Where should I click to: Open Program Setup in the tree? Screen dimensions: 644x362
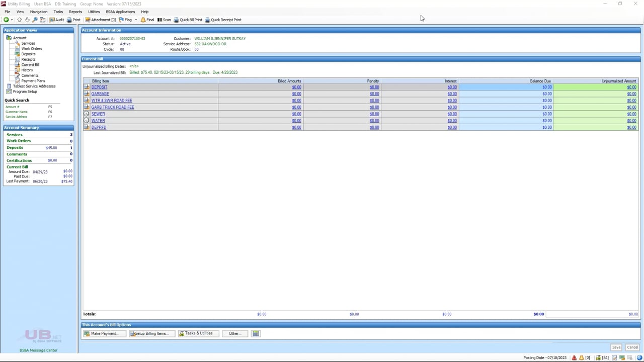pyautogui.click(x=25, y=92)
